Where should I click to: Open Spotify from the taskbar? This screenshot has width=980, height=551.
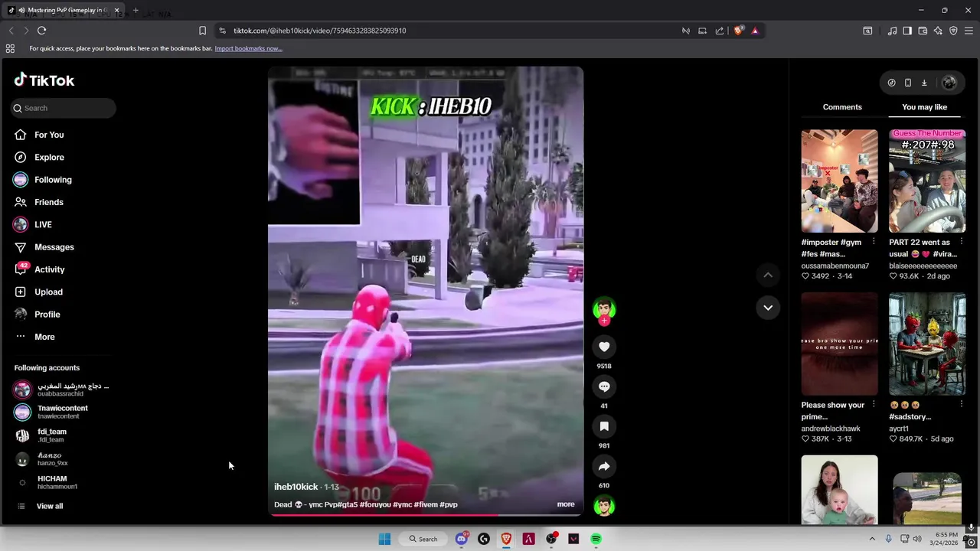(x=596, y=539)
